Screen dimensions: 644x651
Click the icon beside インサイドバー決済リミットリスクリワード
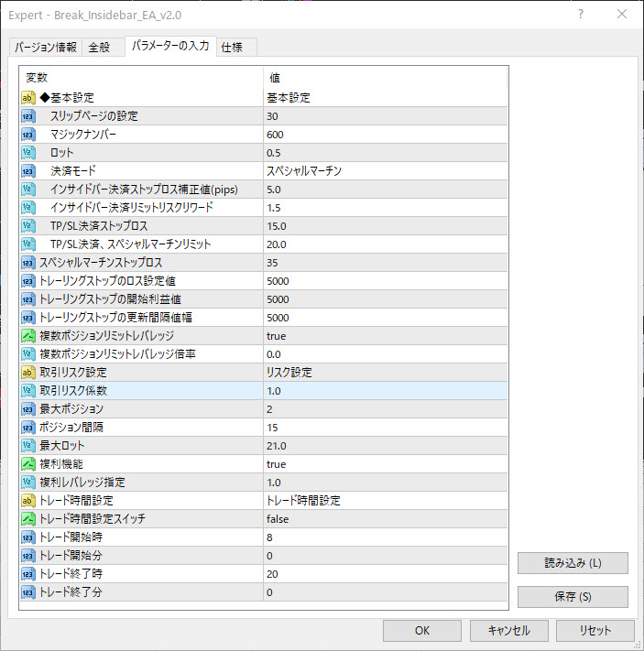(28, 208)
